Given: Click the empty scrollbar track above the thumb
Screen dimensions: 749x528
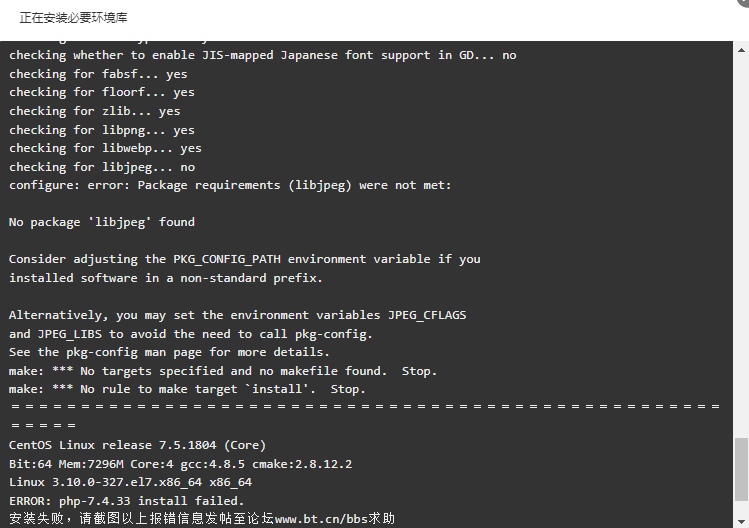Looking at the screenshot, I should point(741,246).
